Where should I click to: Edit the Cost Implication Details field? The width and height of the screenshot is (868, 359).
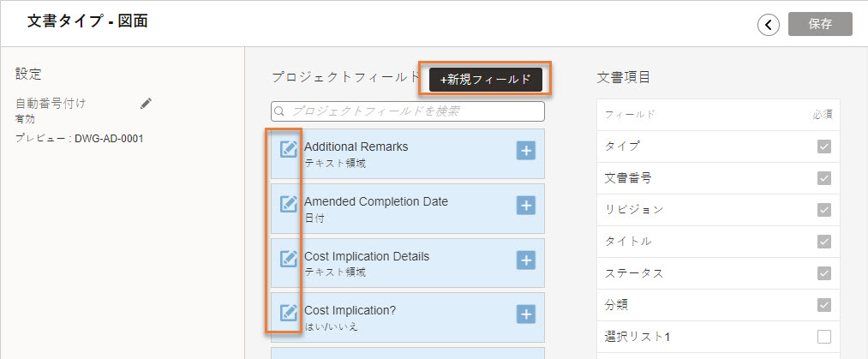(288, 259)
